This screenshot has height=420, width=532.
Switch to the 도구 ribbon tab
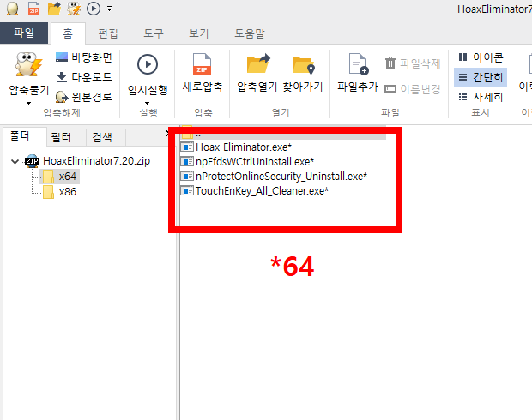154,33
